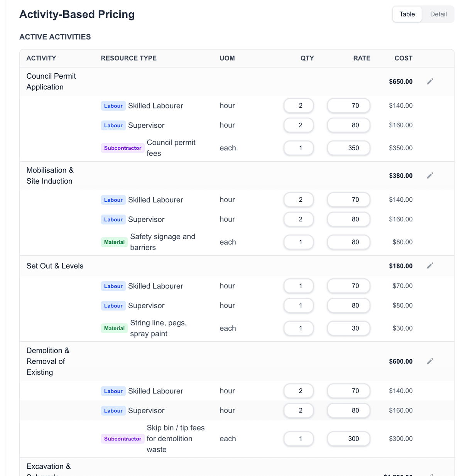Click the Subcontractor tag beside Council permit fees
463x476 pixels.
pos(123,148)
